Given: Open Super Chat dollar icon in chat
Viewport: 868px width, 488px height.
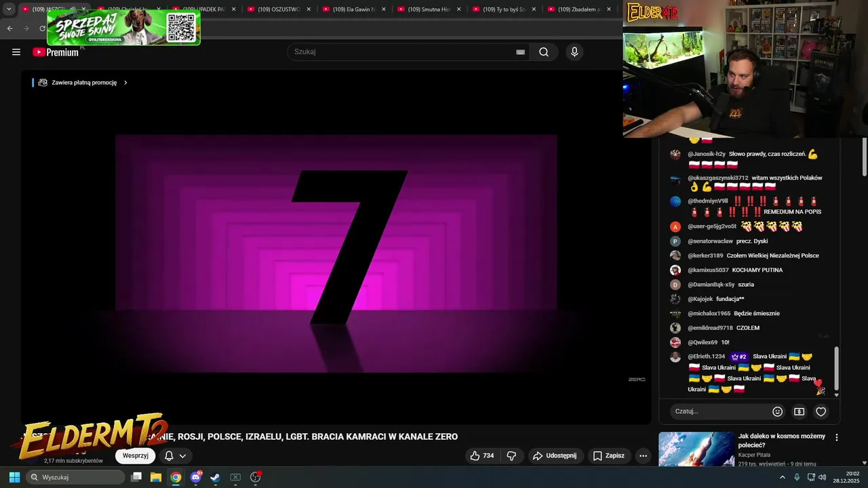Looking at the screenshot, I should point(800,411).
